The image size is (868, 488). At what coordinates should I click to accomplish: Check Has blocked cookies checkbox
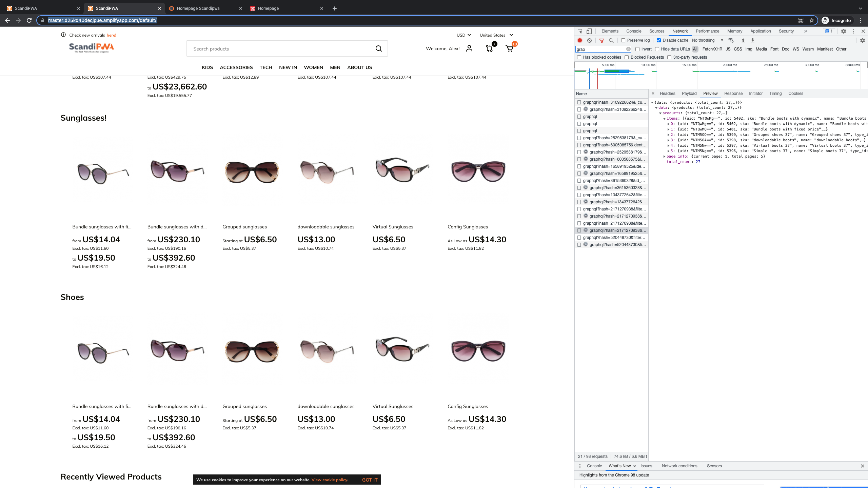579,57
